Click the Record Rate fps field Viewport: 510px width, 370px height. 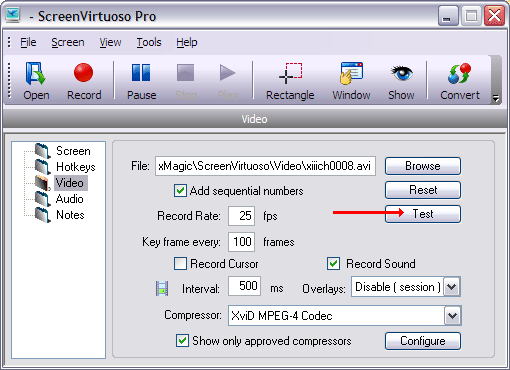tap(242, 216)
